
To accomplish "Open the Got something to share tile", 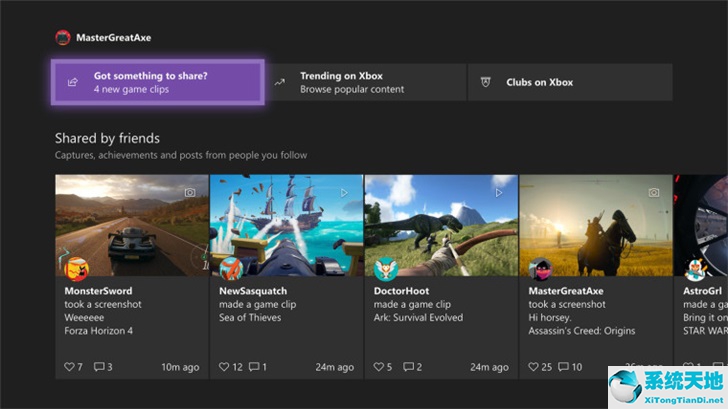I will tap(158, 82).
